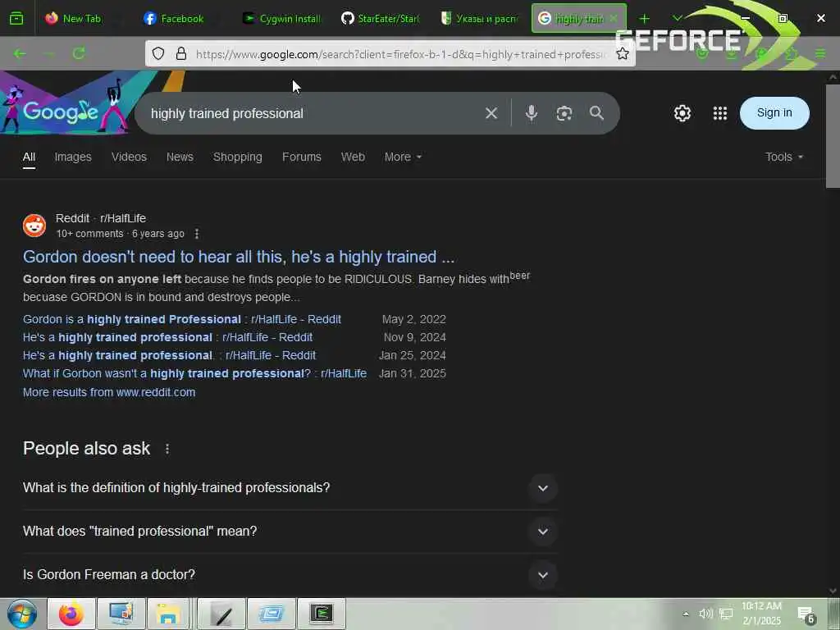
Task: Open the Tools dropdown
Action: coord(783,157)
